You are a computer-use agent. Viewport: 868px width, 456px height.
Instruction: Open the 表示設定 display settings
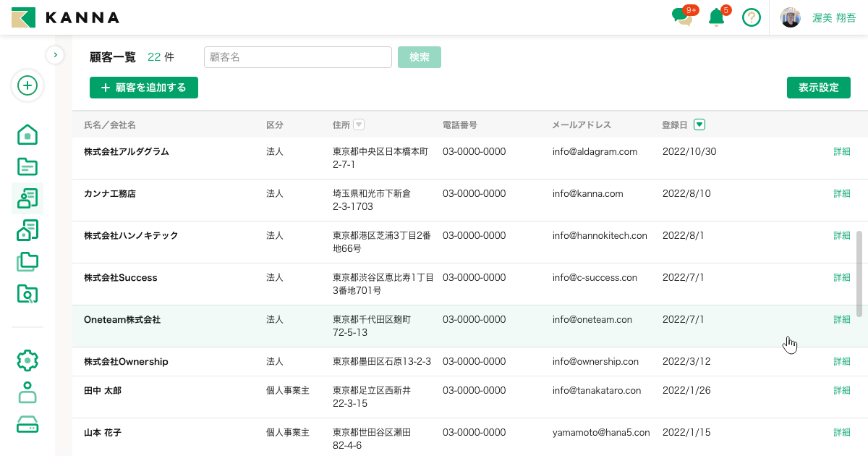(818, 88)
